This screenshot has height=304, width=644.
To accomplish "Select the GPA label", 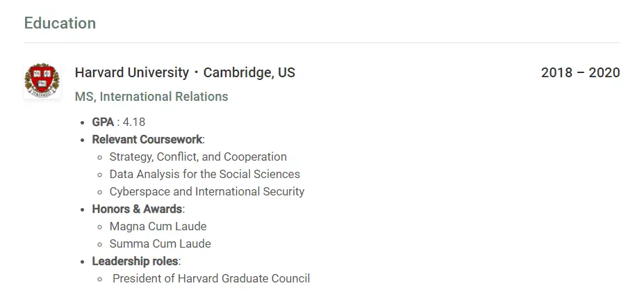I will pos(103,122).
